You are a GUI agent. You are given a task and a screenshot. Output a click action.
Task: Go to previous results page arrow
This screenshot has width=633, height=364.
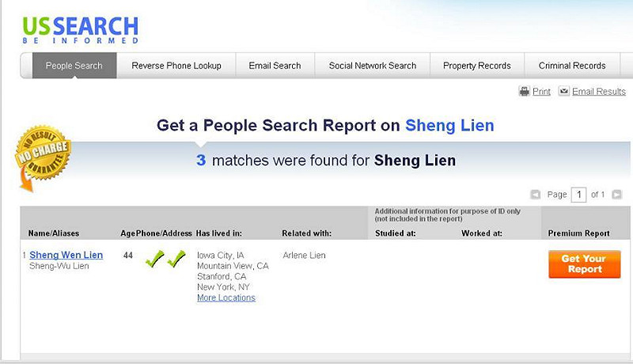coord(536,195)
